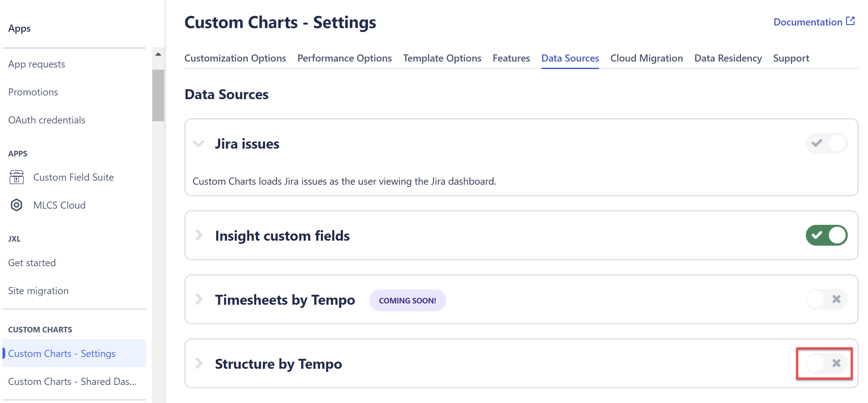Viewport: 868px width, 403px height.
Task: Go to Promotions in the sidebar
Action: (x=33, y=92)
